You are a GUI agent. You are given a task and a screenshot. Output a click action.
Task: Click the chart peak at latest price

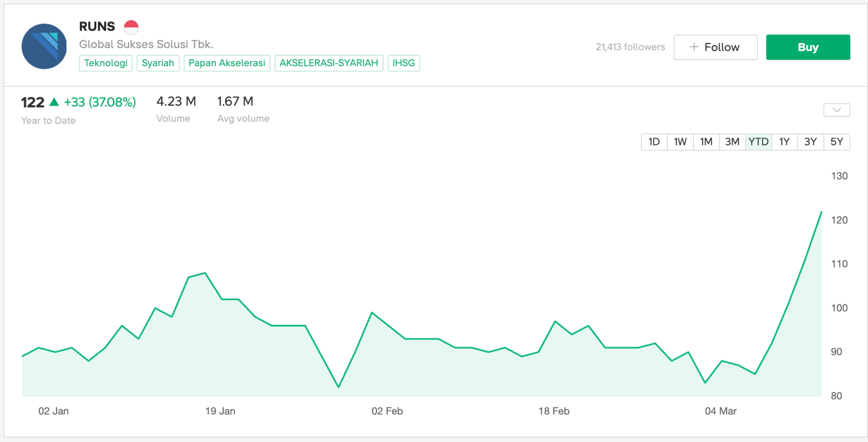(821, 212)
